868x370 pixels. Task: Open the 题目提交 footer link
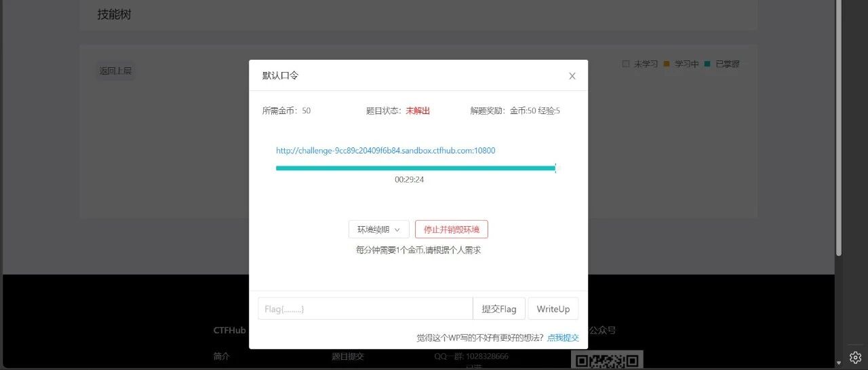tap(348, 356)
